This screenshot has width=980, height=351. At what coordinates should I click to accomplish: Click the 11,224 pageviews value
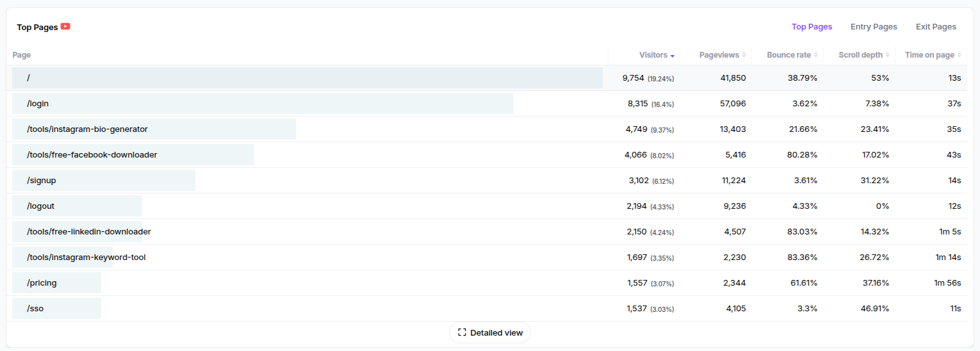click(734, 180)
